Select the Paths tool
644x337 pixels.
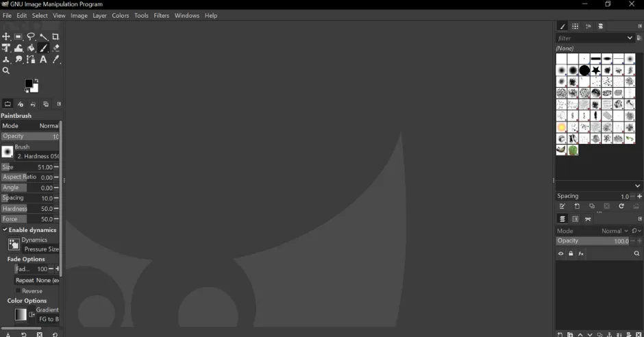31,60
